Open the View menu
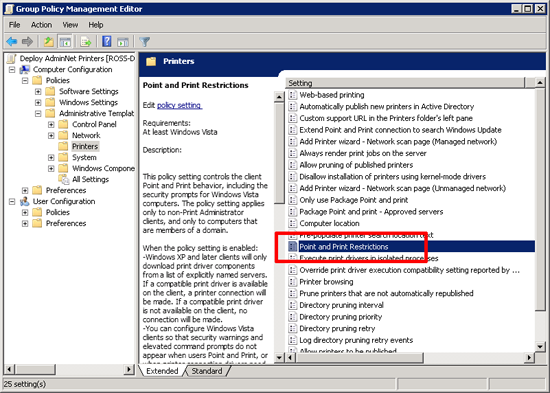The image size is (550, 393). coord(70,25)
